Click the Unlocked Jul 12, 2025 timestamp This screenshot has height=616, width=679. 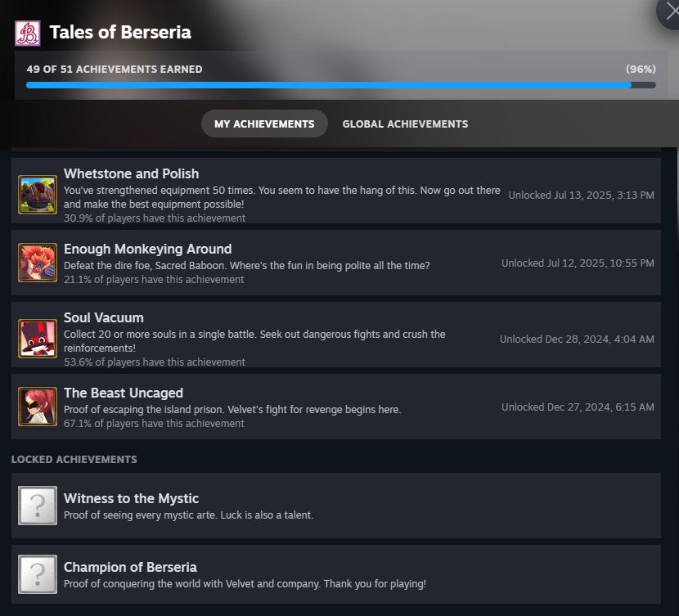click(x=578, y=263)
